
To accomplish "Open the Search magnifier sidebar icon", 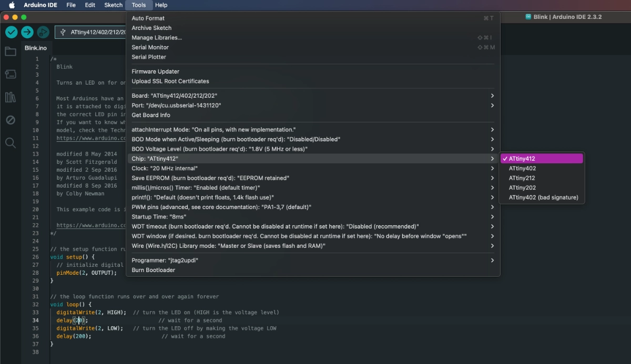I will 11,143.
